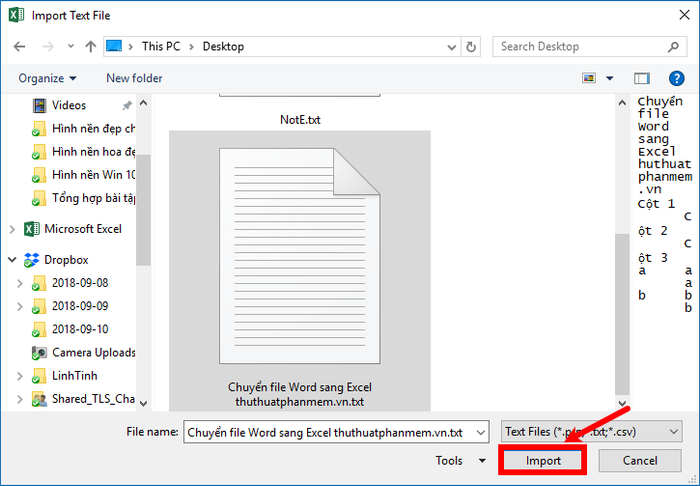Open the Tools dropdown menu
Image resolution: width=700 pixels, height=486 pixels.
[x=460, y=461]
